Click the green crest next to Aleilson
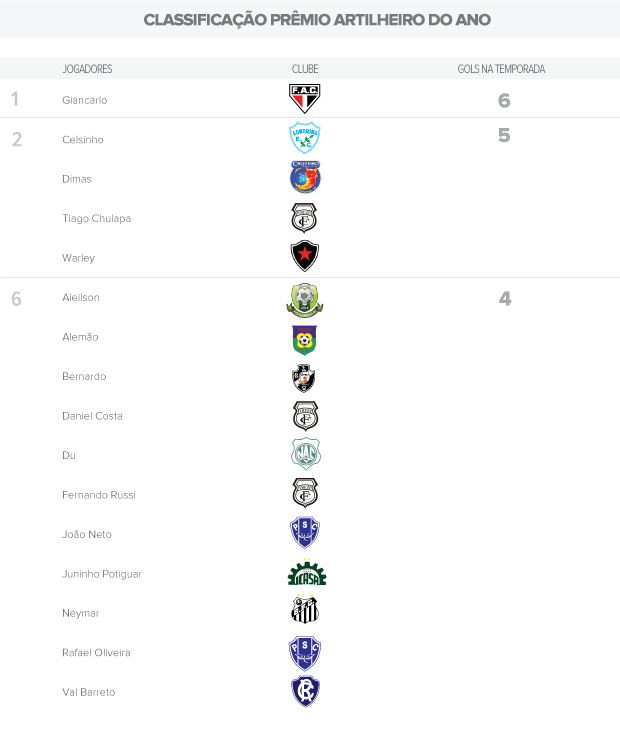 coord(305,300)
